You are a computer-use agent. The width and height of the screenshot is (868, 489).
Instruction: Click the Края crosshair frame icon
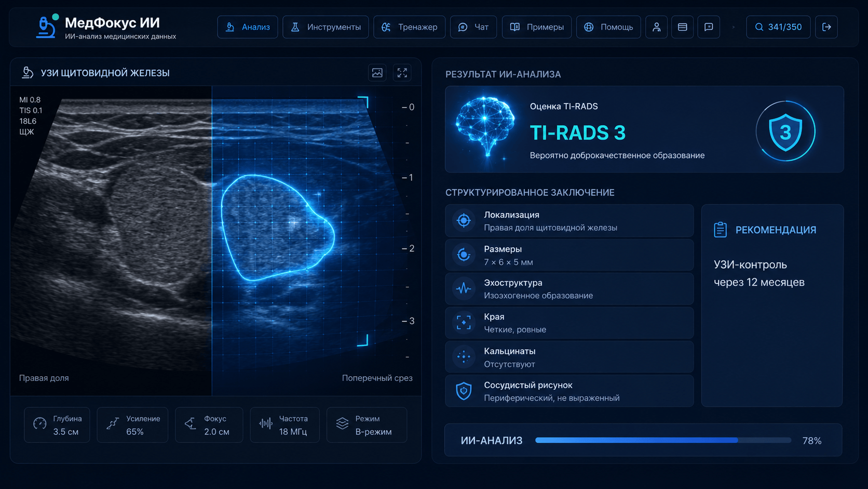click(x=464, y=323)
